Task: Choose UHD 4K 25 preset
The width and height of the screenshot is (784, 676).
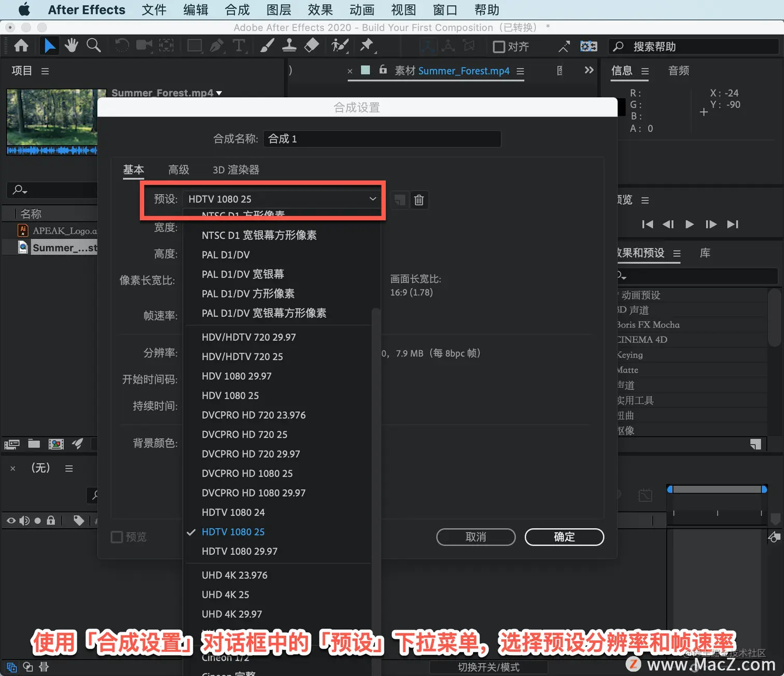Action: [226, 595]
